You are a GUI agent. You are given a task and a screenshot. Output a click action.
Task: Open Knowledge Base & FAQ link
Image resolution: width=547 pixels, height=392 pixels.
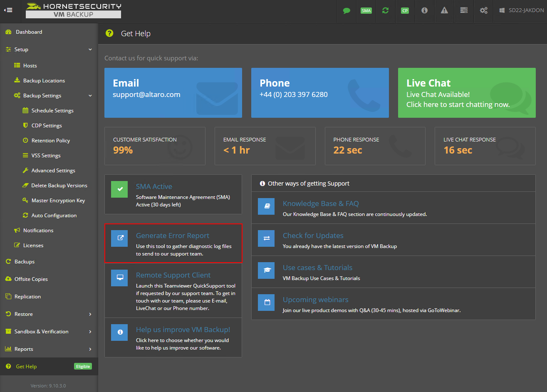[321, 203]
